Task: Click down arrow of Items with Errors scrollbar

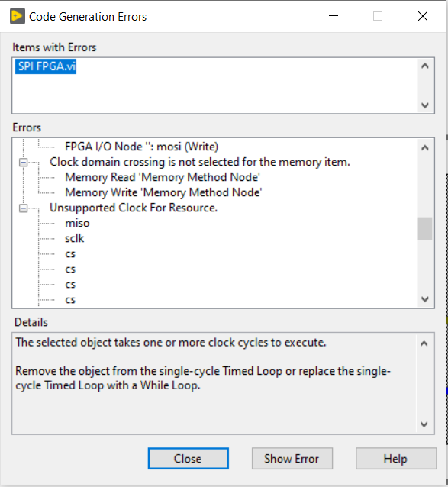Action: pos(425,105)
